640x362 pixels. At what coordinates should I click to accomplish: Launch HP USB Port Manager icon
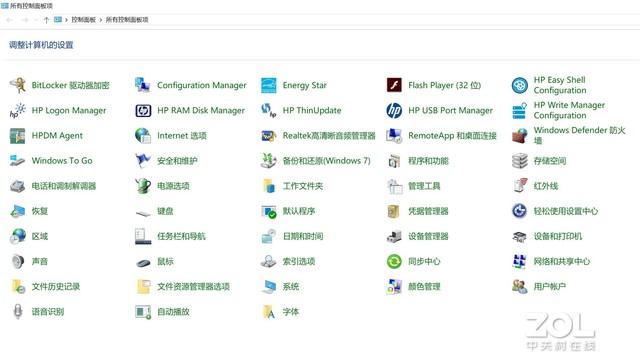point(394,111)
